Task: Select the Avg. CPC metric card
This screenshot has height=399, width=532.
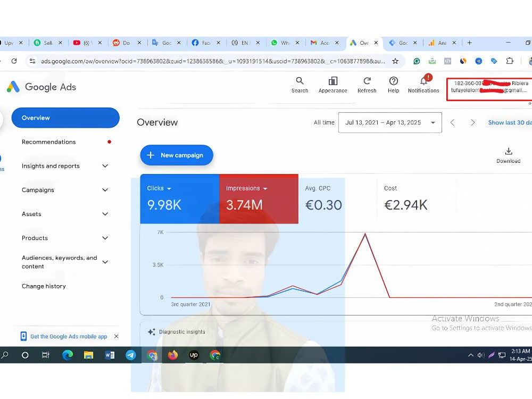Action: (338, 199)
